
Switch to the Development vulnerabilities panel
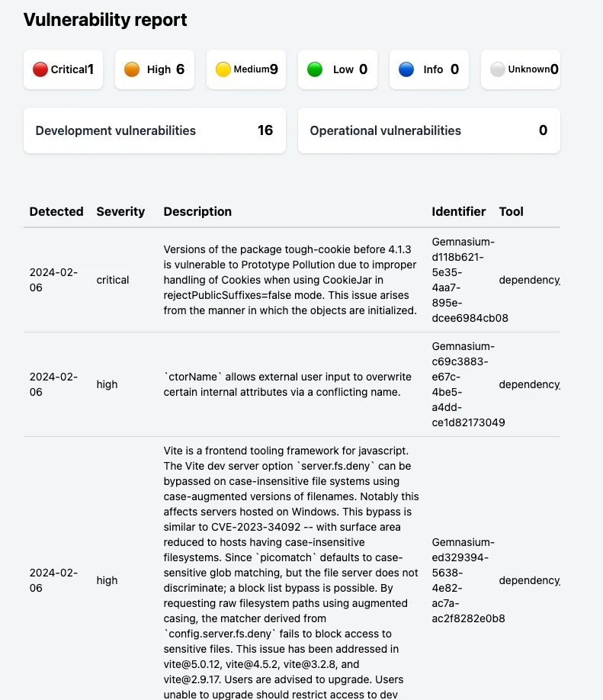(x=154, y=130)
